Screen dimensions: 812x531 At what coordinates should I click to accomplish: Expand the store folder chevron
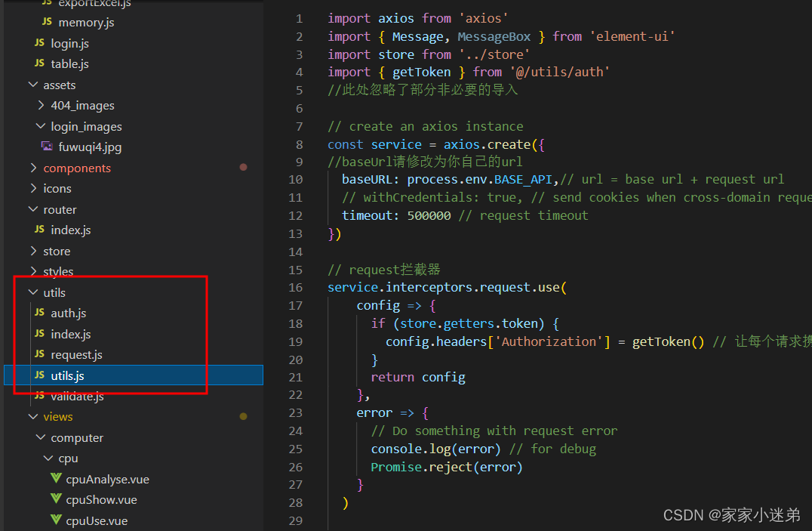[x=33, y=251]
